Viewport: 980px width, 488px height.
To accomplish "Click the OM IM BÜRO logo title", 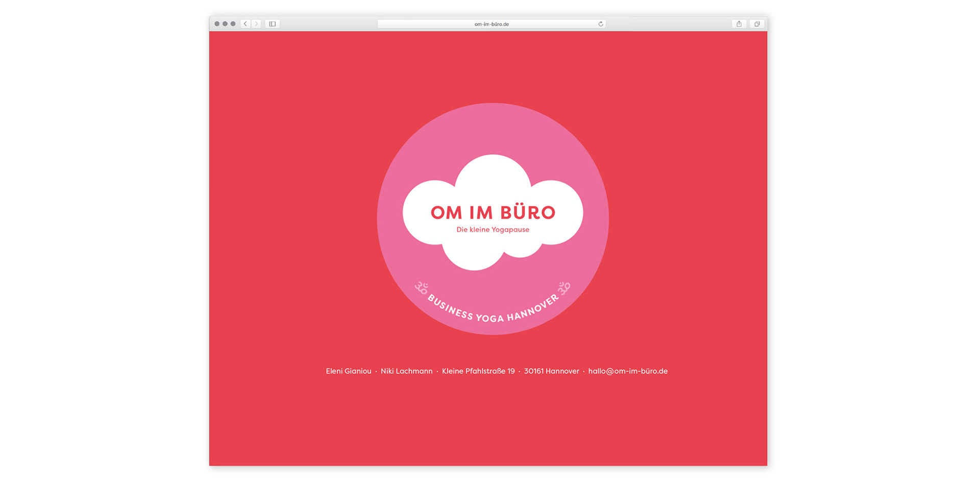I will coord(493,212).
